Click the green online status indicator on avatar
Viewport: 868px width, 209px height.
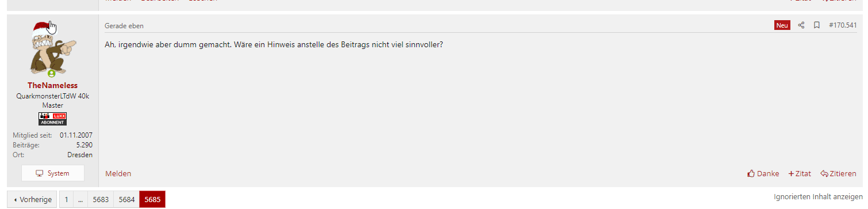click(x=52, y=74)
